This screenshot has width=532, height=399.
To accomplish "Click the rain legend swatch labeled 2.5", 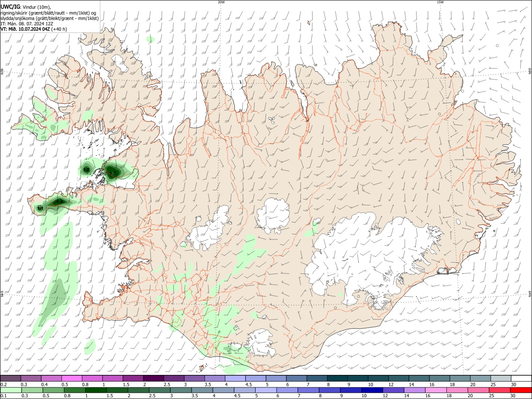I will [x=160, y=390].
